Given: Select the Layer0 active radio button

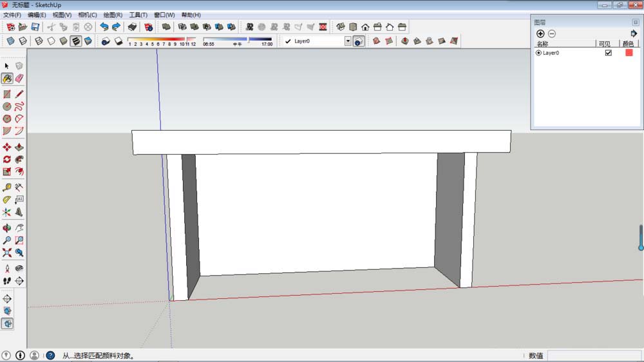Looking at the screenshot, I should coord(538,53).
